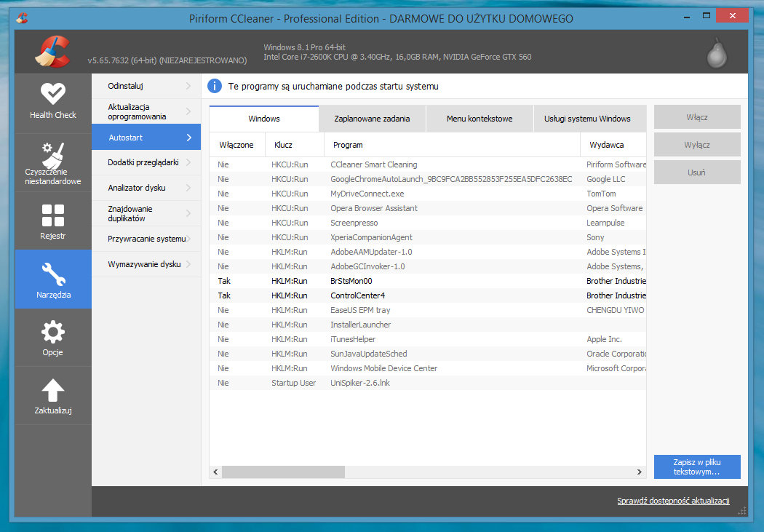Select ControlCenter4 entry
This screenshot has width=764, height=532.
tap(428, 295)
